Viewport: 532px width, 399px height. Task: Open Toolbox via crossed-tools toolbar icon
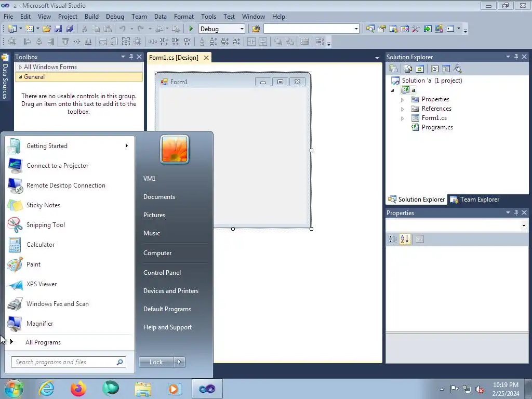point(416,29)
